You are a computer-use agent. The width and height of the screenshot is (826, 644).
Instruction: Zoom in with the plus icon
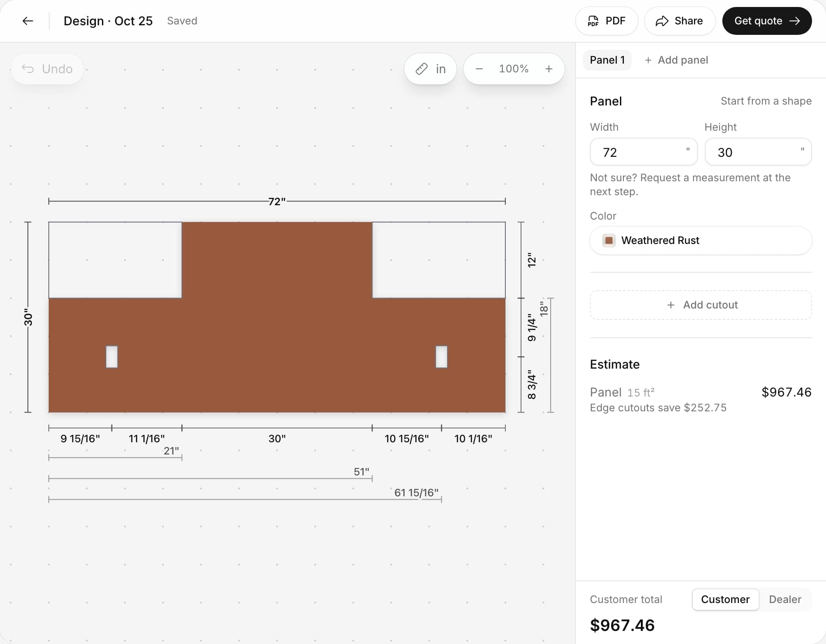click(x=549, y=69)
